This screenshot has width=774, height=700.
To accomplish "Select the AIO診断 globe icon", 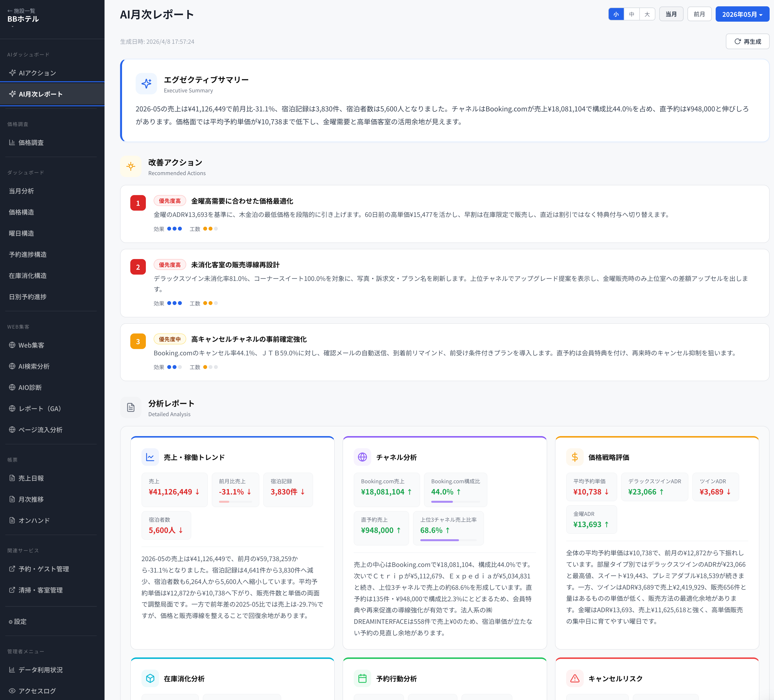I will click(12, 387).
